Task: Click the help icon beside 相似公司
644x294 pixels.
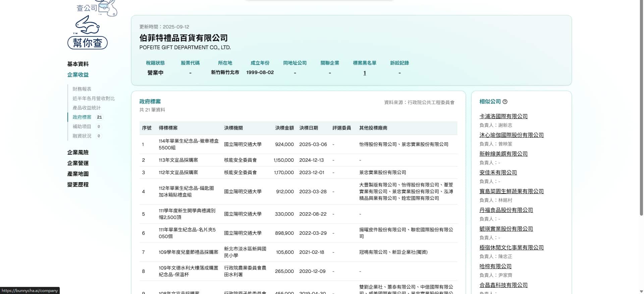Action: point(505,102)
